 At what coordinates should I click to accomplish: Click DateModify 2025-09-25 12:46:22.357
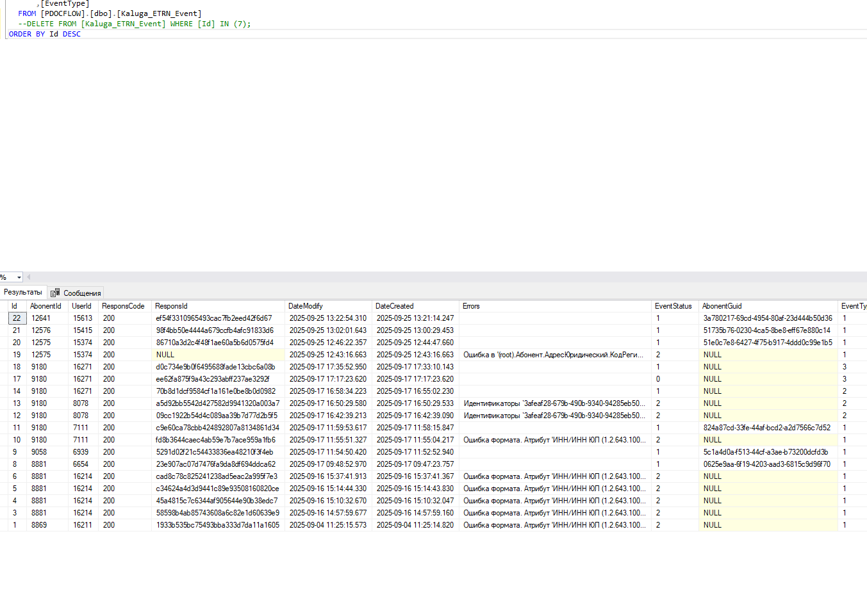point(328,343)
